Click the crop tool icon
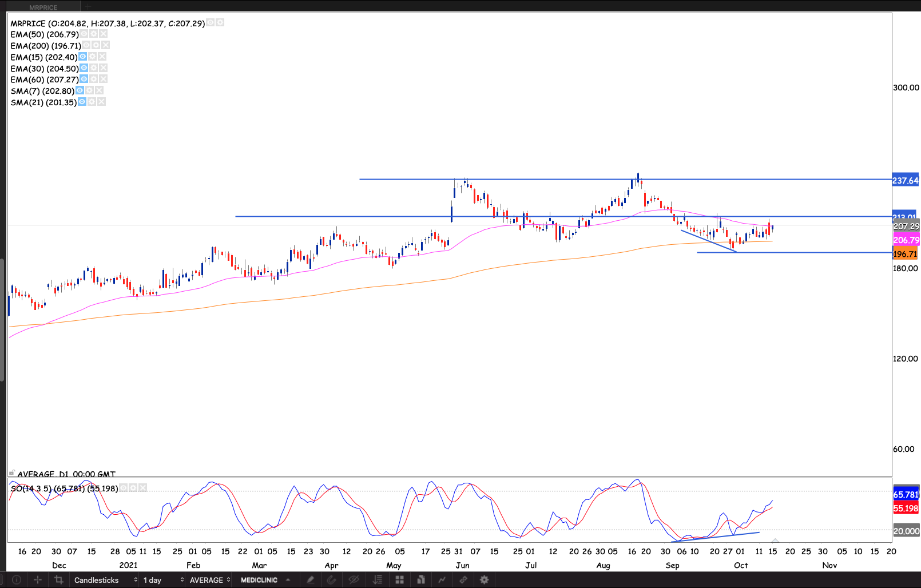 (x=58, y=580)
